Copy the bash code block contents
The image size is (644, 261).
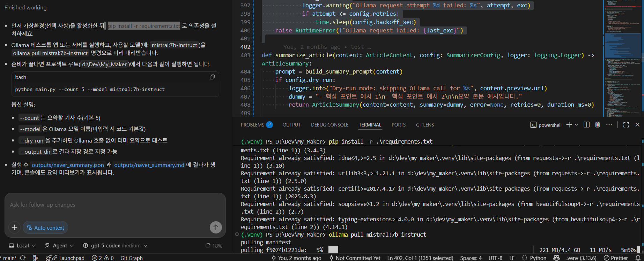tap(212, 77)
